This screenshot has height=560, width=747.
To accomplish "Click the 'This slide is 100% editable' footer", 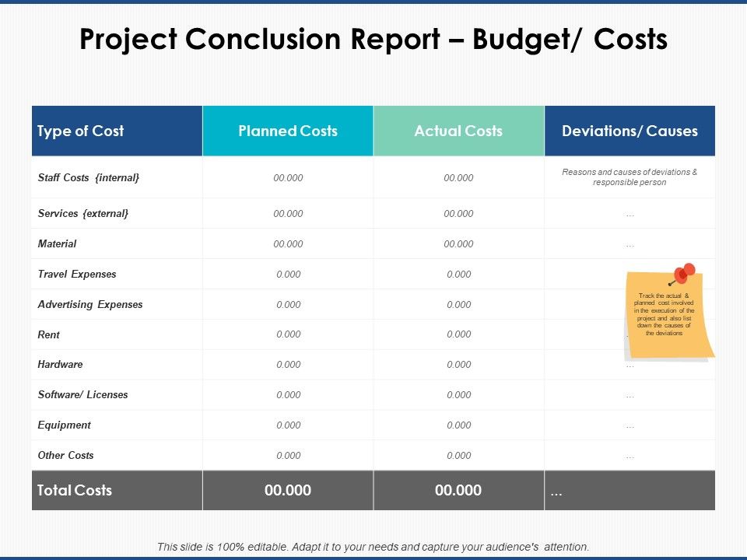I will [x=373, y=547].
